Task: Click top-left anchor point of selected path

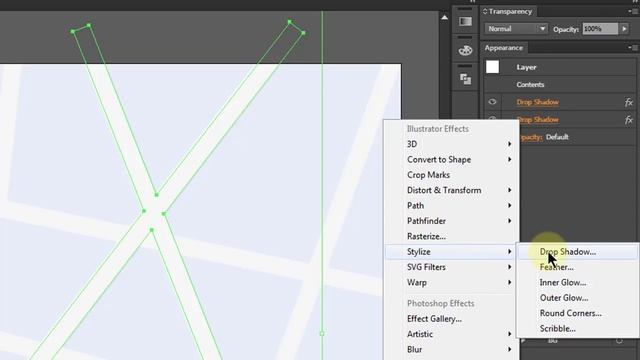Action: [73, 31]
